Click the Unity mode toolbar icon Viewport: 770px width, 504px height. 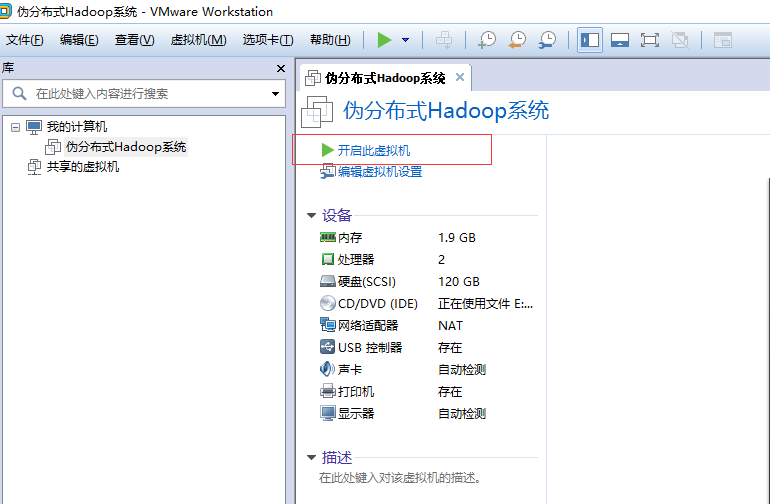tap(680, 40)
